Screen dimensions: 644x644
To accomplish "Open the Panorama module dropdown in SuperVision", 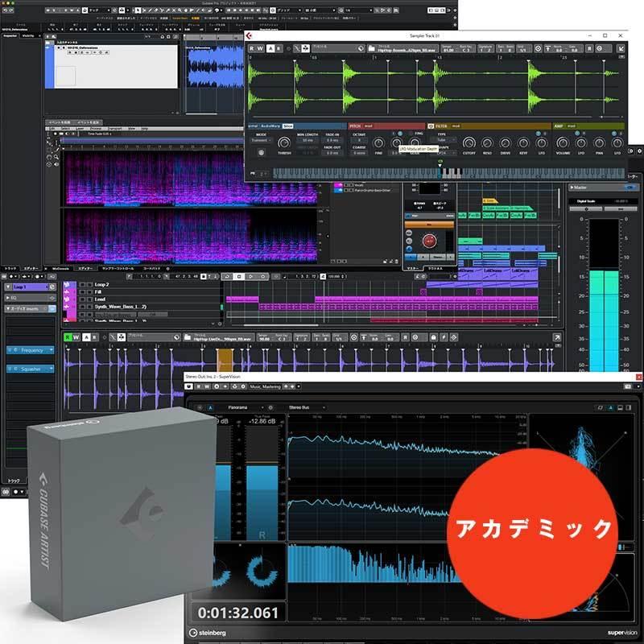I will tap(243, 407).
